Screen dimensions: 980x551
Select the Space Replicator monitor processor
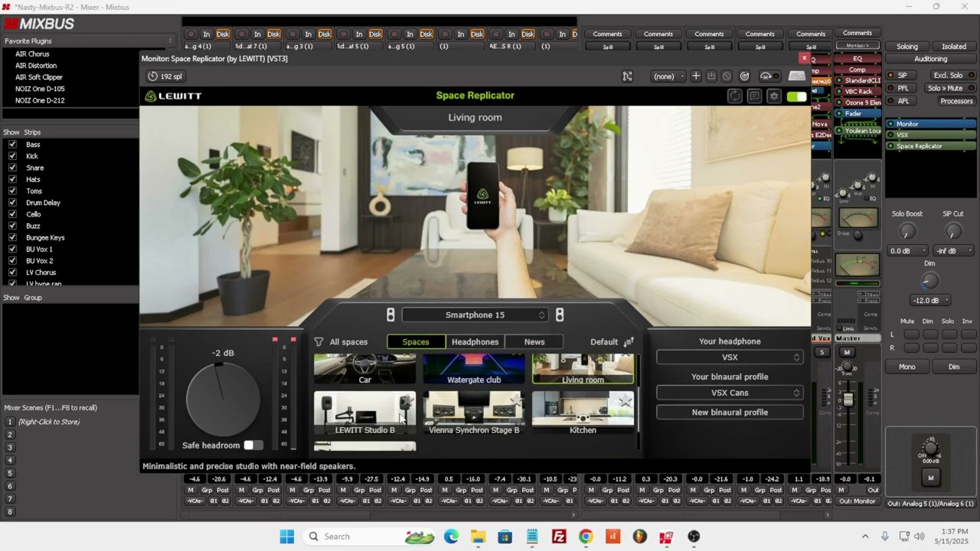click(x=930, y=146)
